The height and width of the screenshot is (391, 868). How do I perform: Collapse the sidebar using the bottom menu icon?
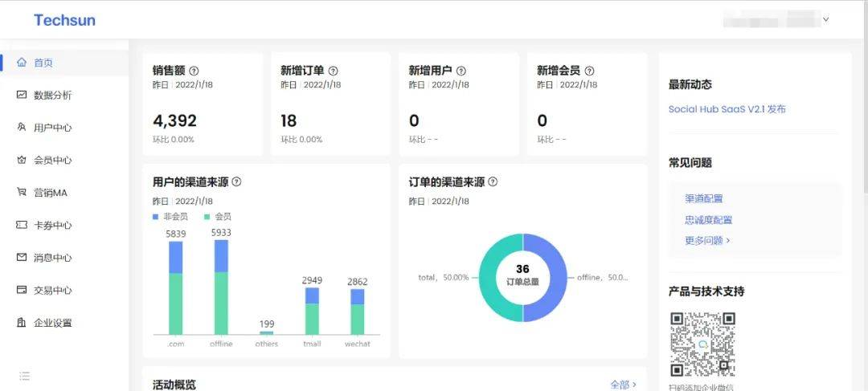point(24,376)
